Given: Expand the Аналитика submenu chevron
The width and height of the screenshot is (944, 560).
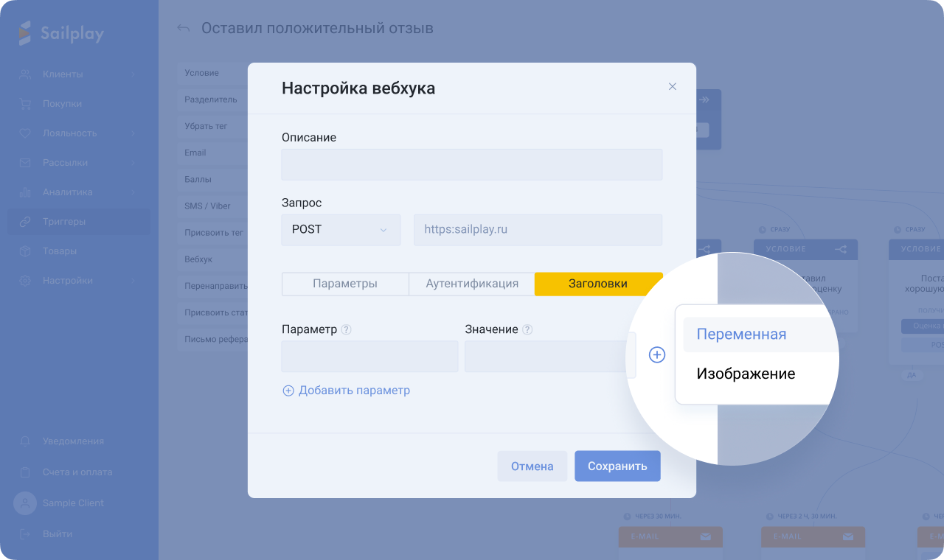Looking at the screenshot, I should coord(133,192).
